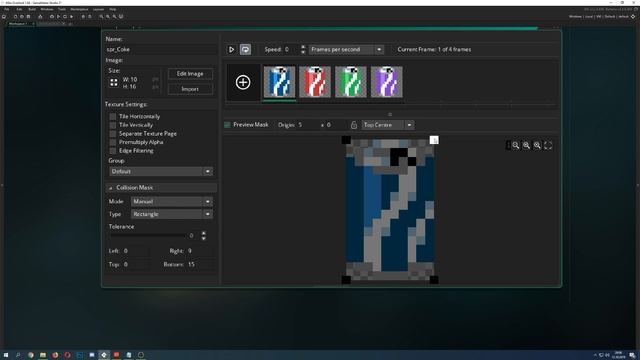Click workspace zoom out in the top toolbar
The height and width of the screenshot is (360, 640).
click(x=101, y=17)
